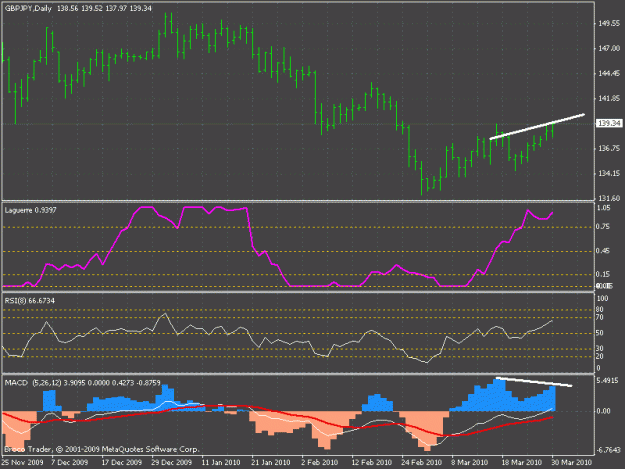Click the RSI scale value 100
The width and height of the screenshot is (625, 469).
pyautogui.click(x=603, y=298)
